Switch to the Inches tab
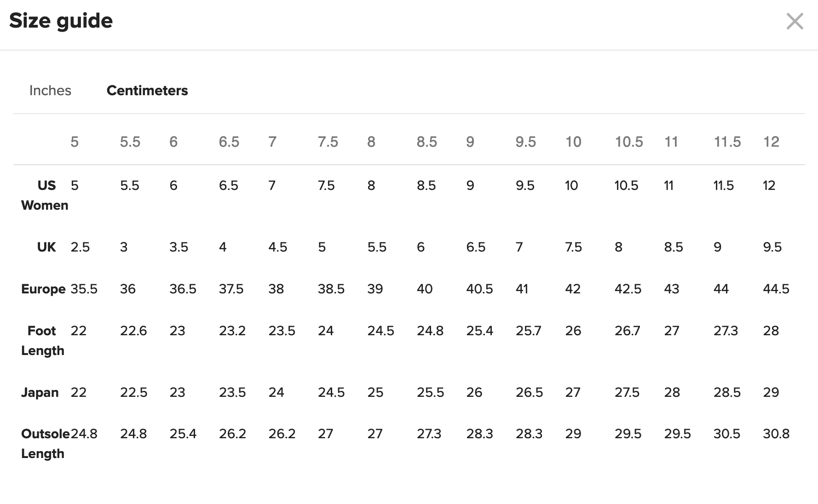818x504 pixels. click(x=50, y=91)
